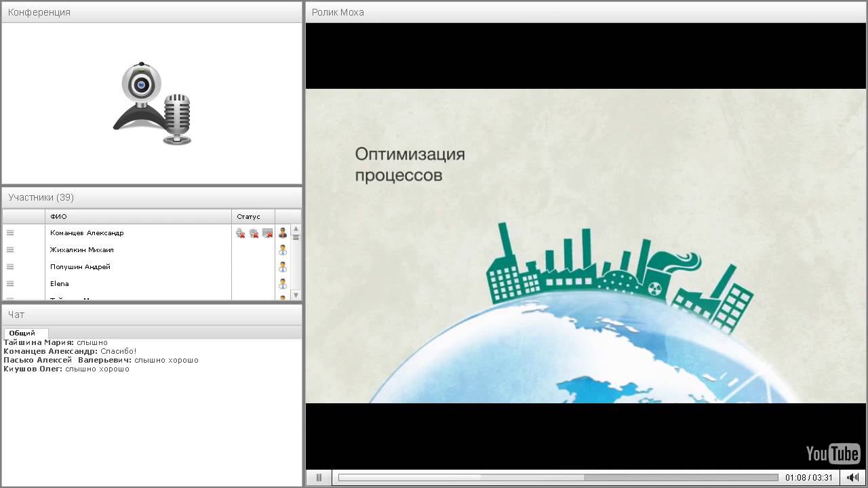
Task: Click participants list scrollbar up arrow
Action: (296, 229)
